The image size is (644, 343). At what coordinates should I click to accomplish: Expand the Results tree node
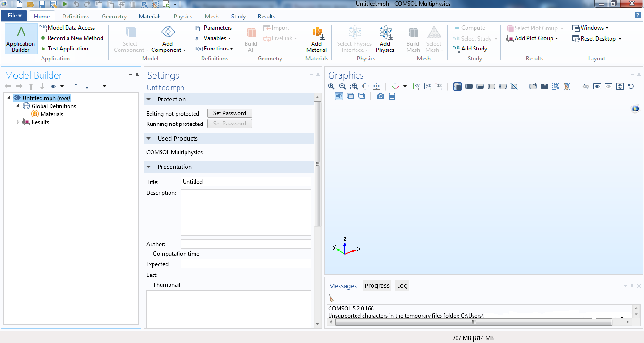[18, 122]
